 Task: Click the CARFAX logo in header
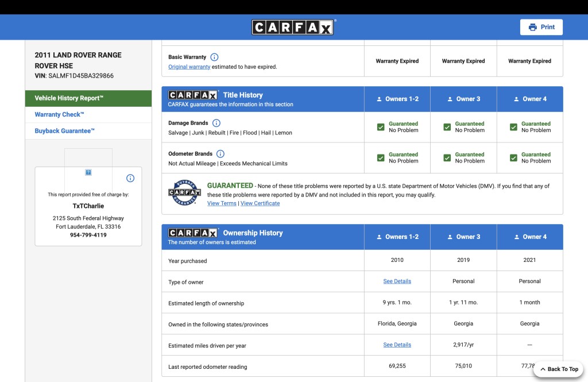pos(292,27)
